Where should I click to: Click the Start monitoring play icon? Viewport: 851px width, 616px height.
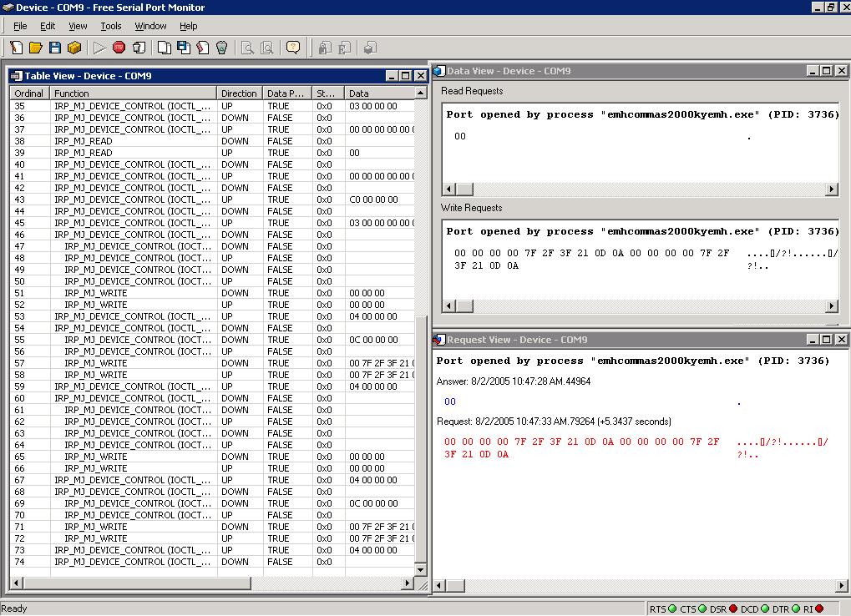(x=99, y=48)
